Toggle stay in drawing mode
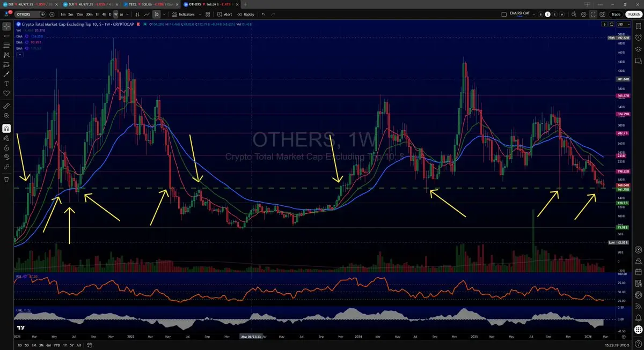The width and height of the screenshot is (644, 350). pos(6,138)
